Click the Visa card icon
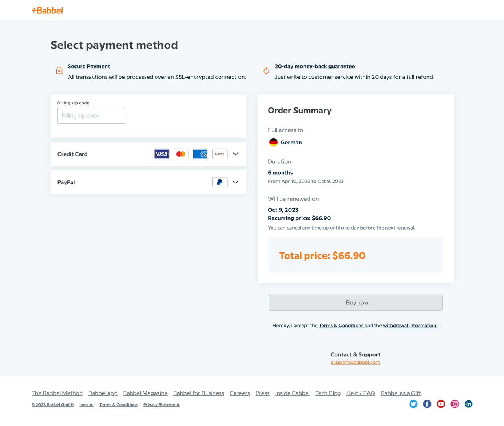 tap(161, 154)
